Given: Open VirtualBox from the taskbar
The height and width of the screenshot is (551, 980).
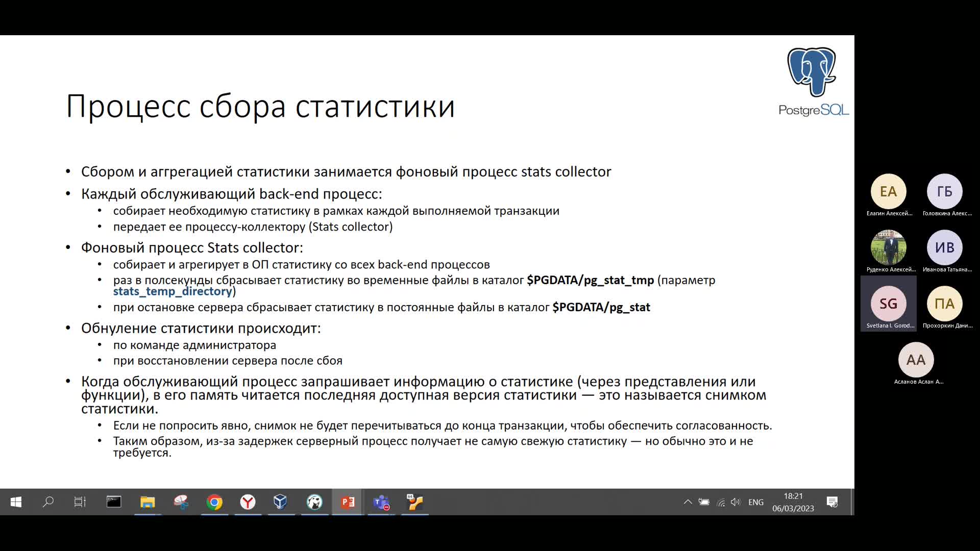Looking at the screenshot, I should tap(280, 502).
